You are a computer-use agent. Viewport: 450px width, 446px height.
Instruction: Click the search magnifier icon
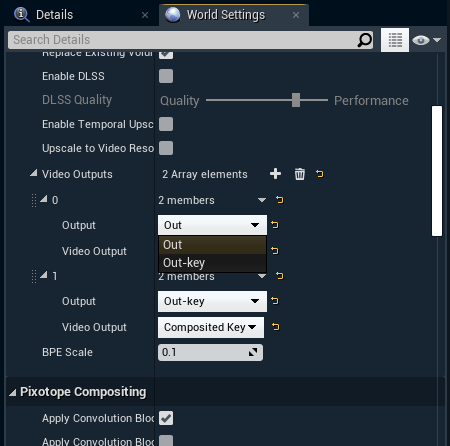[x=365, y=40]
